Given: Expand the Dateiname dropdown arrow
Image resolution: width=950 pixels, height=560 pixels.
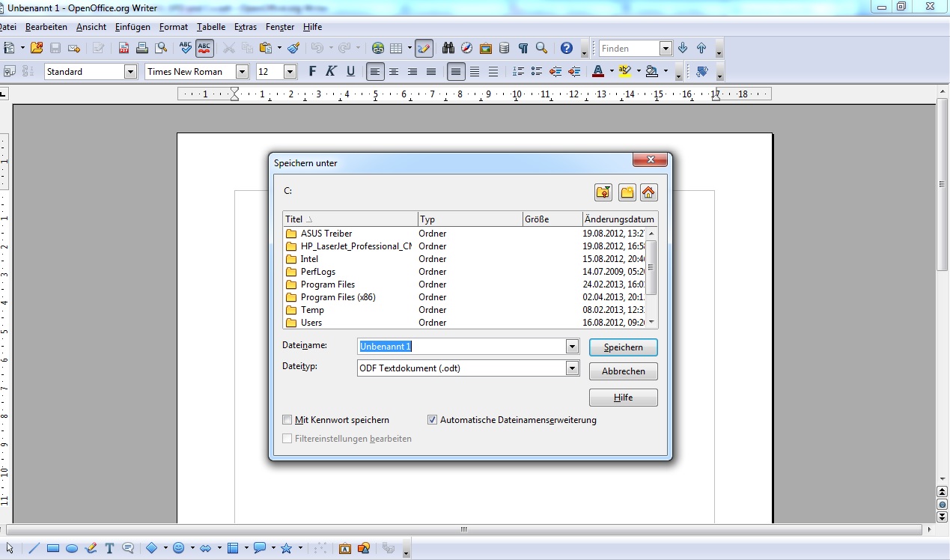Looking at the screenshot, I should click(572, 347).
